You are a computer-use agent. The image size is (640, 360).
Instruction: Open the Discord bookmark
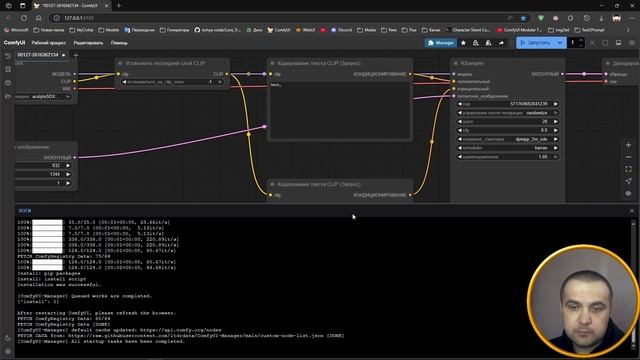click(x=341, y=30)
